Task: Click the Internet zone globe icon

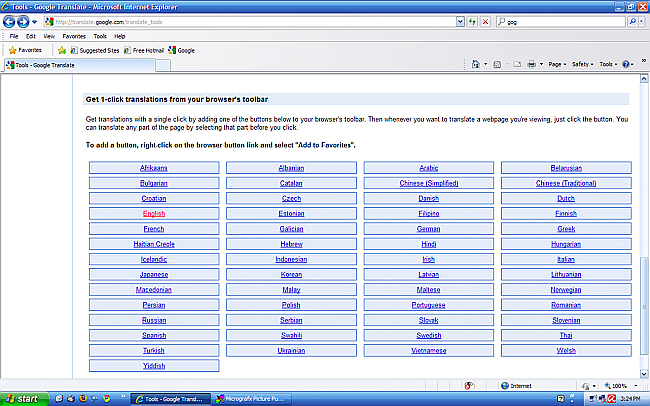Action: (x=504, y=386)
